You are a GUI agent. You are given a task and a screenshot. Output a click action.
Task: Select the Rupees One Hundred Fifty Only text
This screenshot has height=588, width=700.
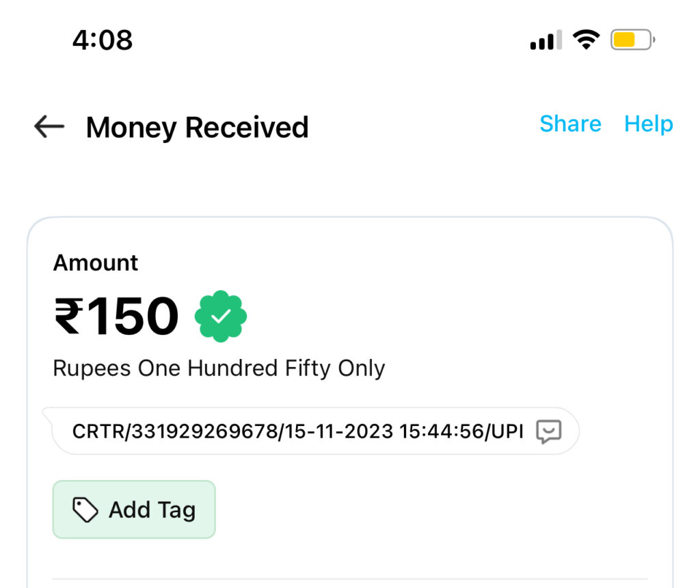coord(219,369)
